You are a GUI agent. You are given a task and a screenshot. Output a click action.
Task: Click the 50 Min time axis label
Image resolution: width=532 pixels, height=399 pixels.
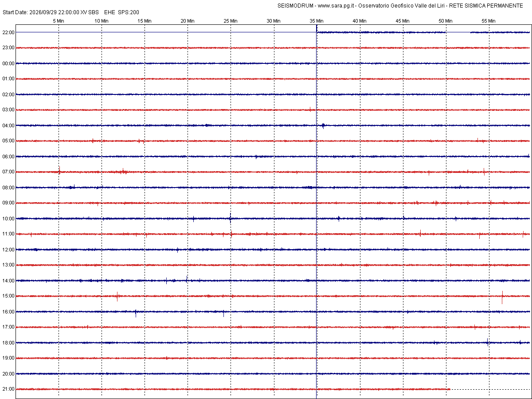[x=446, y=21]
